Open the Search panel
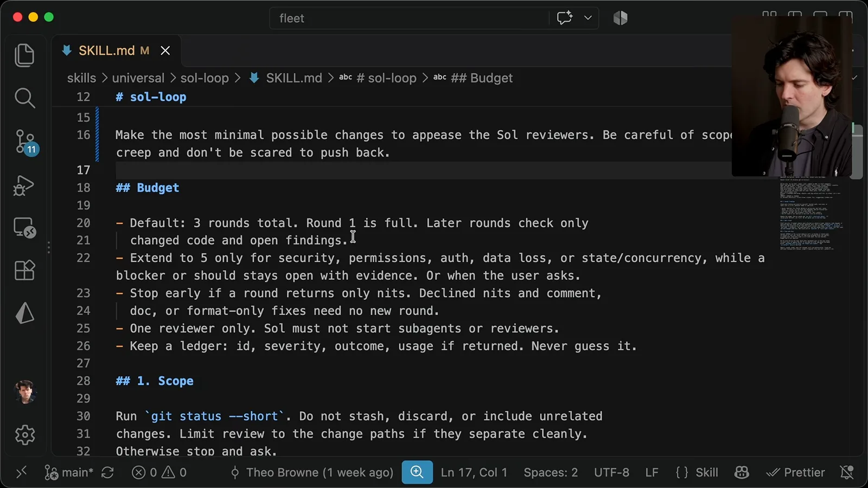 [x=24, y=98]
